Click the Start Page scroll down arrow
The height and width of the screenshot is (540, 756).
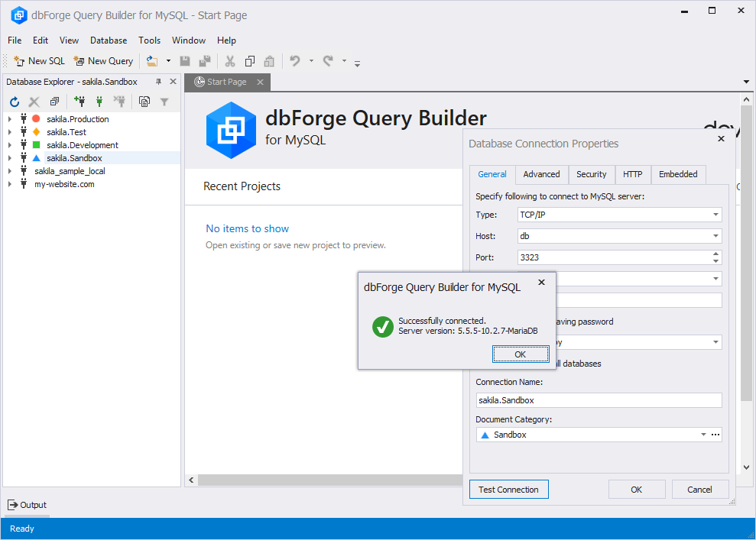tap(746, 467)
